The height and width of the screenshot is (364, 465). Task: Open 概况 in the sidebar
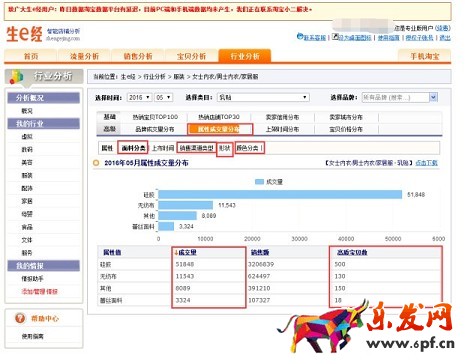pyautogui.click(x=27, y=111)
